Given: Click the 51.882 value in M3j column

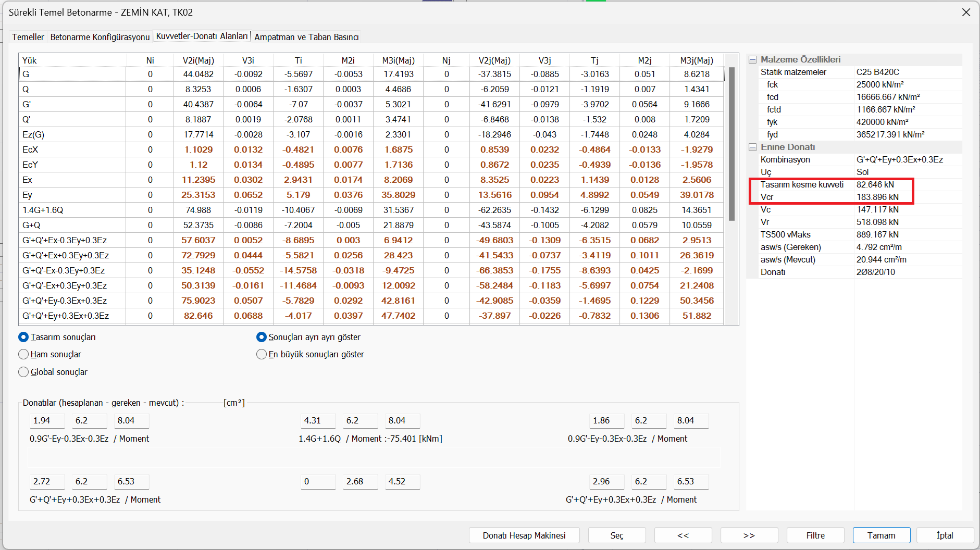Looking at the screenshot, I should 697,316.
